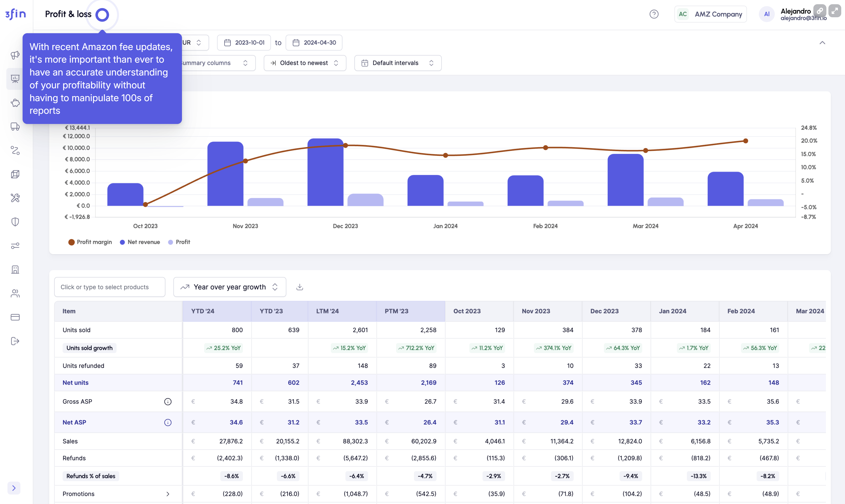Expand the Promotions row
845x504 pixels.
click(x=167, y=494)
